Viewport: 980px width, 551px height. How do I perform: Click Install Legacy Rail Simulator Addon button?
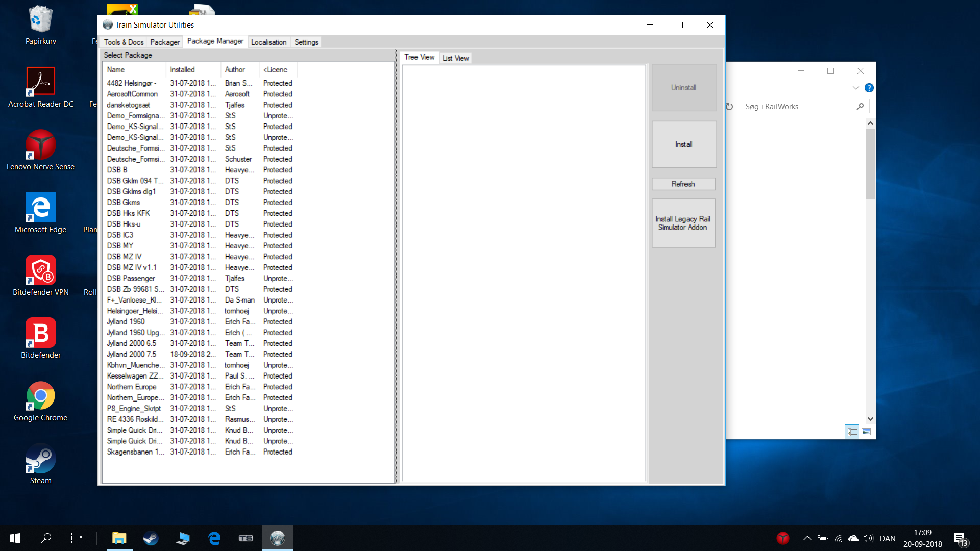click(x=683, y=223)
